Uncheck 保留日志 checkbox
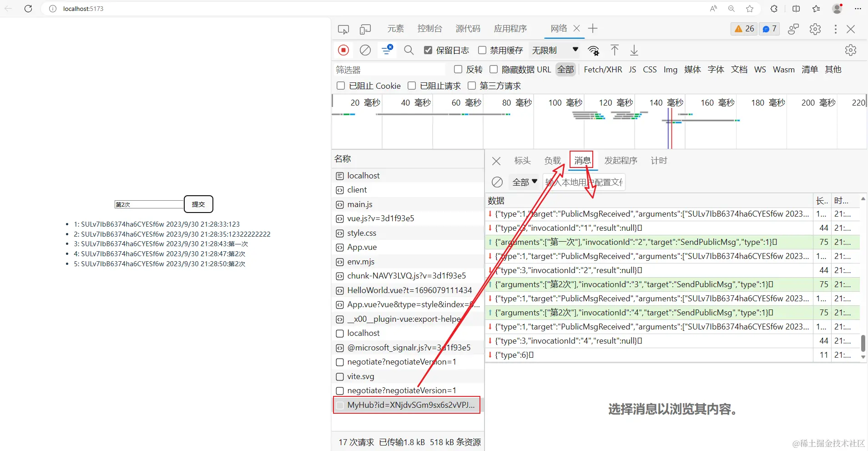The width and height of the screenshot is (868, 451). point(428,50)
